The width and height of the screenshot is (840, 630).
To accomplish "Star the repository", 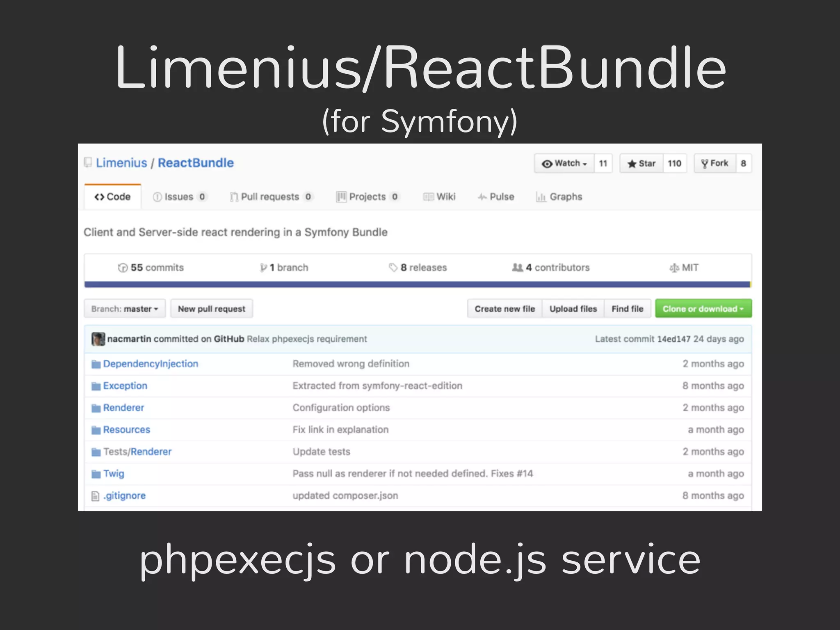I will point(641,163).
